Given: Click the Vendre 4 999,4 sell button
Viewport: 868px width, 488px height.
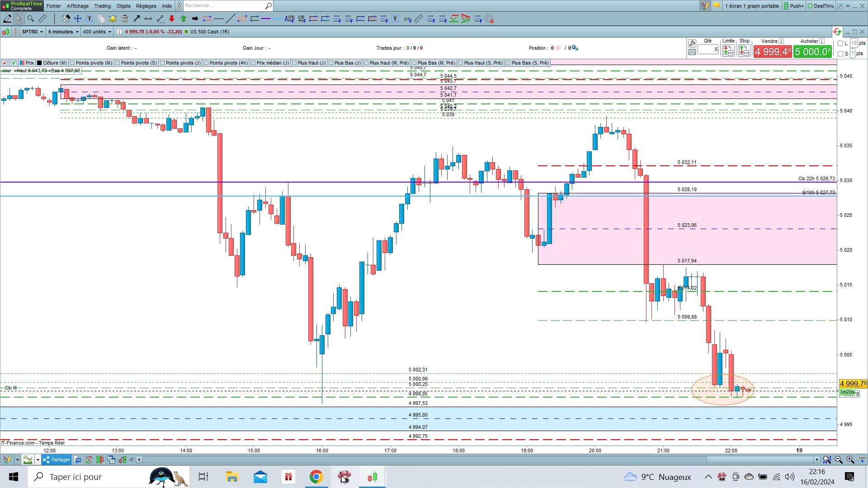Looking at the screenshot, I should [772, 52].
